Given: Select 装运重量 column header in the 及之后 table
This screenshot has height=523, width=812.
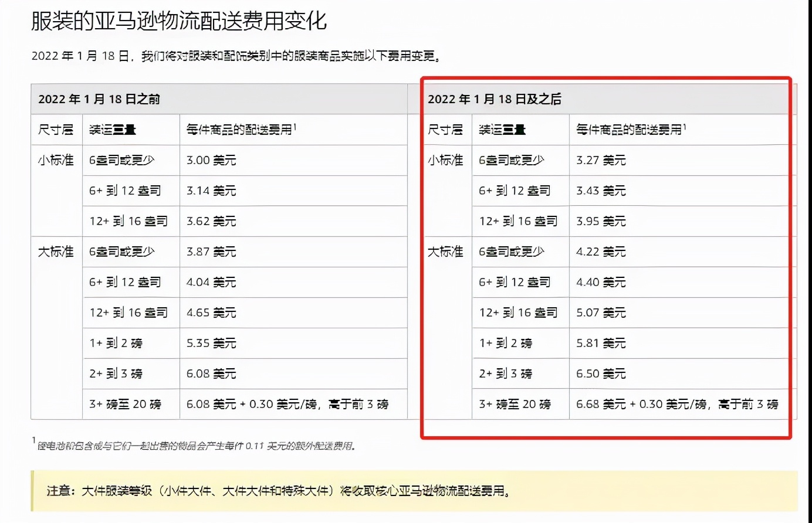Looking at the screenshot, I should [502, 130].
